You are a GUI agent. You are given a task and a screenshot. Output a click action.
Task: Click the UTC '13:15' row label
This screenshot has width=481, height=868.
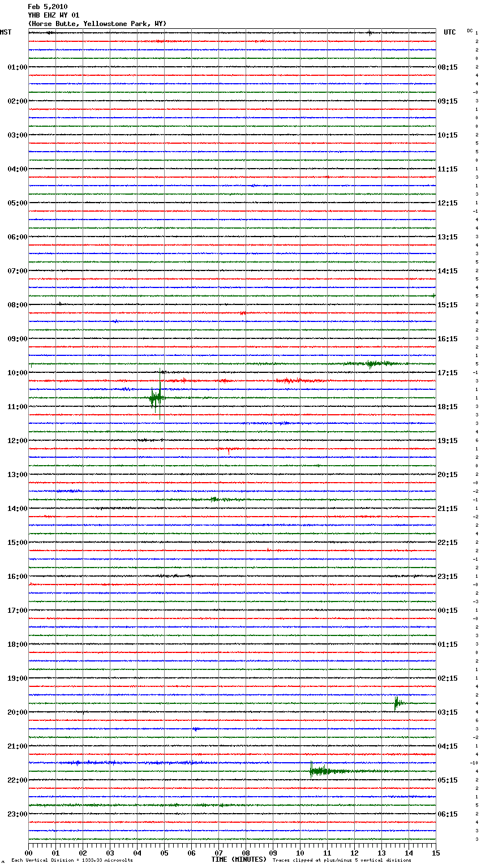pyautogui.click(x=448, y=237)
